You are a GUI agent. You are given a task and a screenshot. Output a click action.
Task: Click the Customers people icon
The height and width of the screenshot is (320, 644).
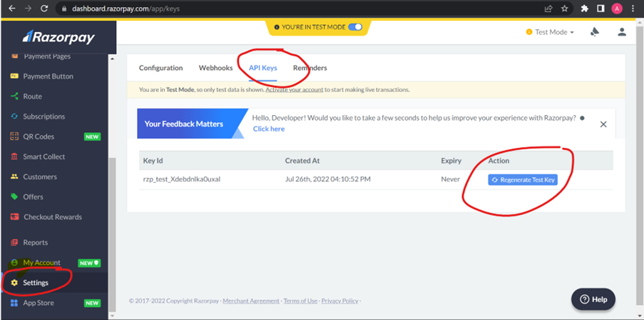pos(14,177)
